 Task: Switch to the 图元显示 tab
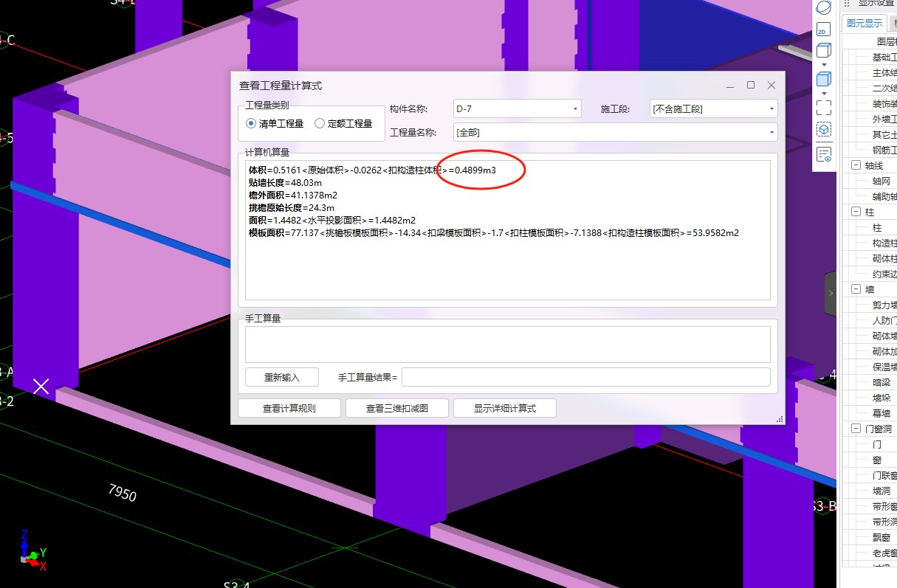click(x=864, y=24)
